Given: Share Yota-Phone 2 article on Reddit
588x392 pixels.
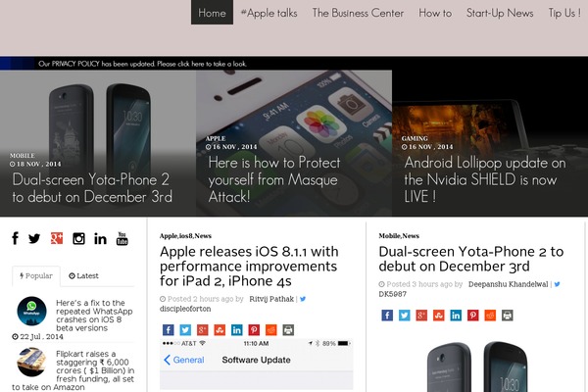Looking at the screenshot, I should tap(490, 316).
